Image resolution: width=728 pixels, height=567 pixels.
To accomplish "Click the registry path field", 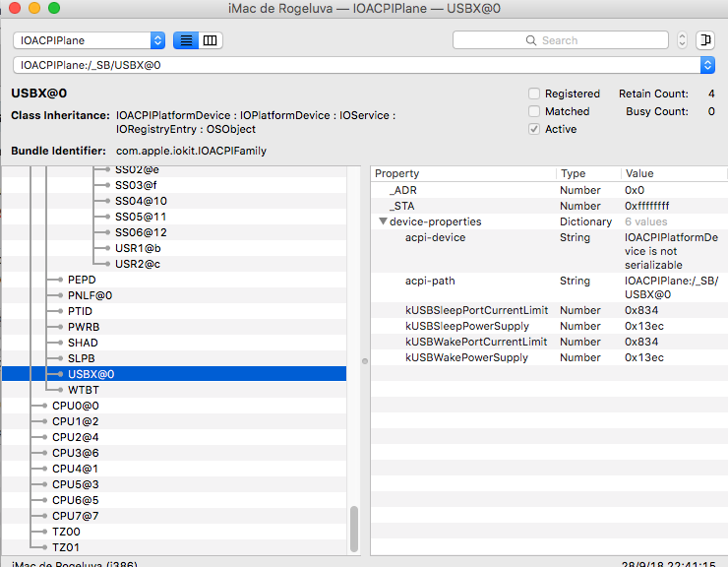I will pyautogui.click(x=356, y=65).
